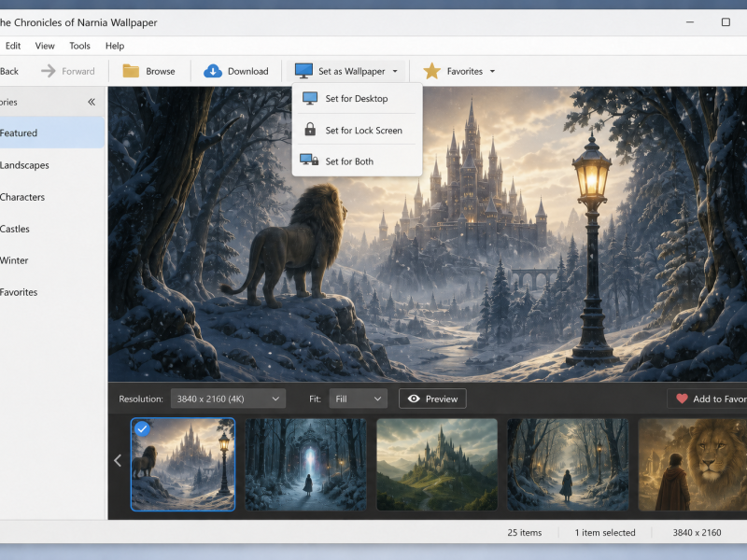Click the Browse button label
Screen dimensions: 747x560
click(161, 72)
